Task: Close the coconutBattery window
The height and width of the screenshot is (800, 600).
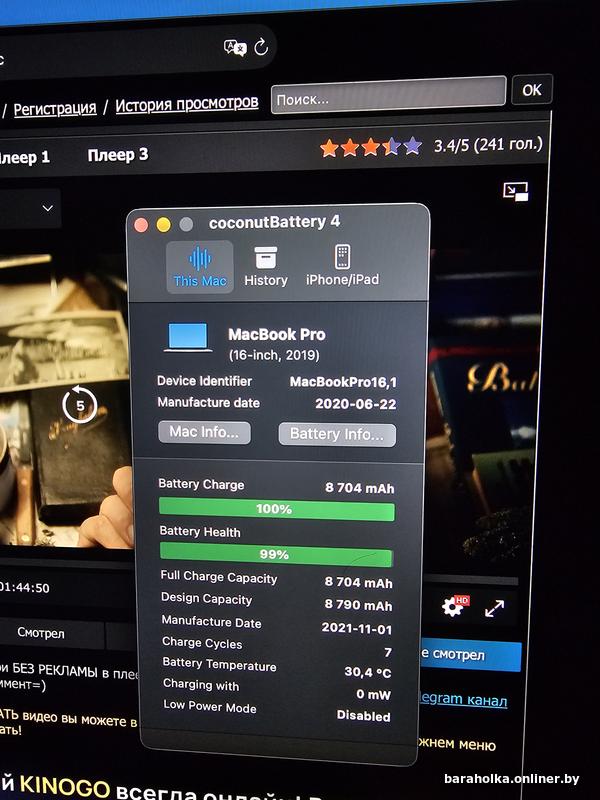Action: [x=141, y=225]
